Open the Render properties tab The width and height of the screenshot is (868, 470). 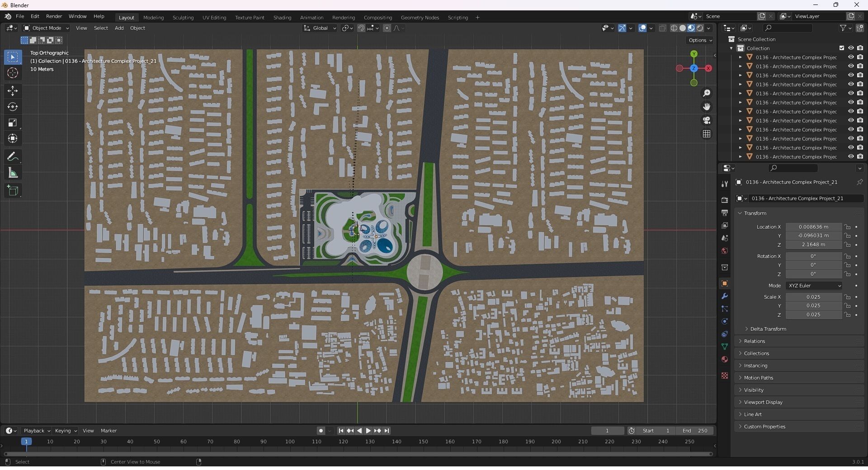[x=725, y=200]
